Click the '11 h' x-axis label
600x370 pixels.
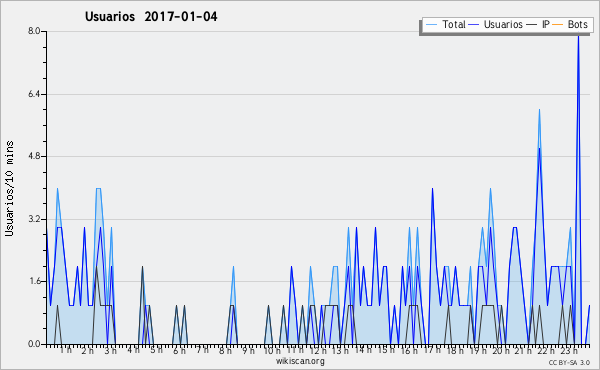coord(295,350)
